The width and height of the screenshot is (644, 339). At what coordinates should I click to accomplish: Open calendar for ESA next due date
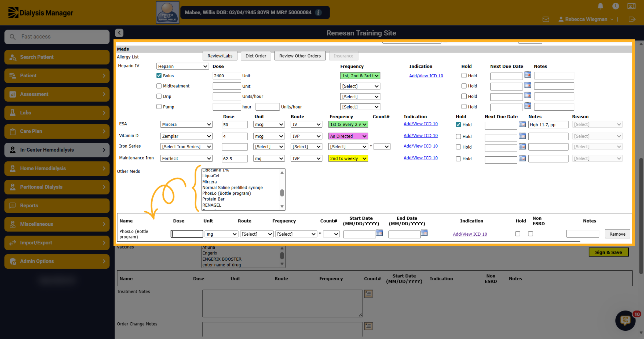click(x=522, y=124)
